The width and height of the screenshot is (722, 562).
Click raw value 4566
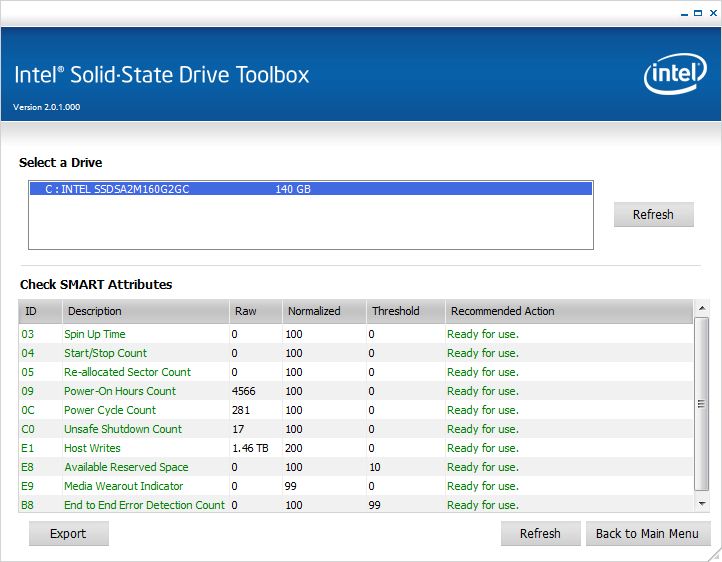244,391
